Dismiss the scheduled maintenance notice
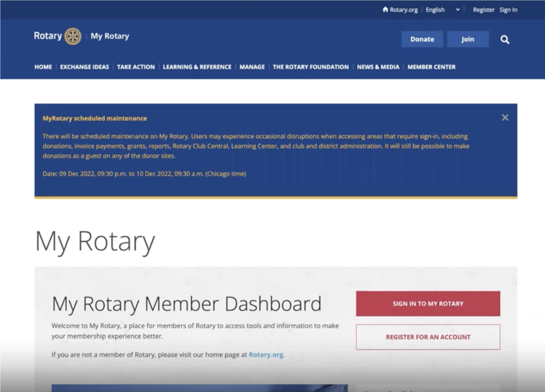The image size is (545, 392). pos(504,118)
